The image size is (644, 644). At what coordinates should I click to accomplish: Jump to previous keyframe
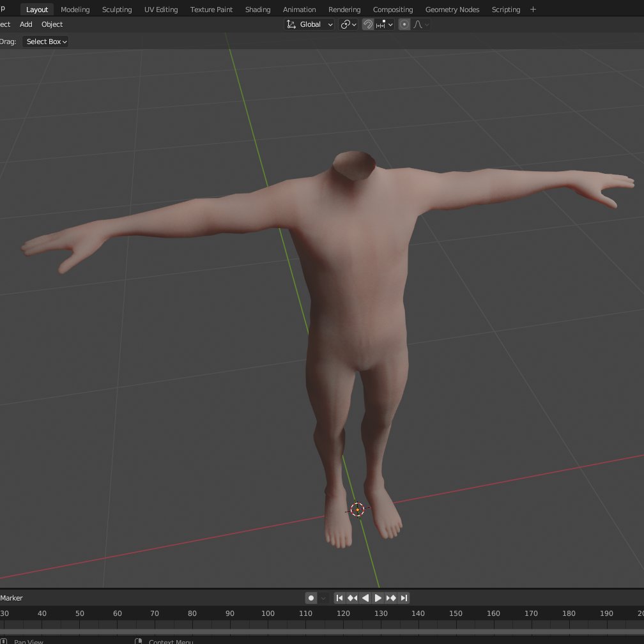[353, 598]
